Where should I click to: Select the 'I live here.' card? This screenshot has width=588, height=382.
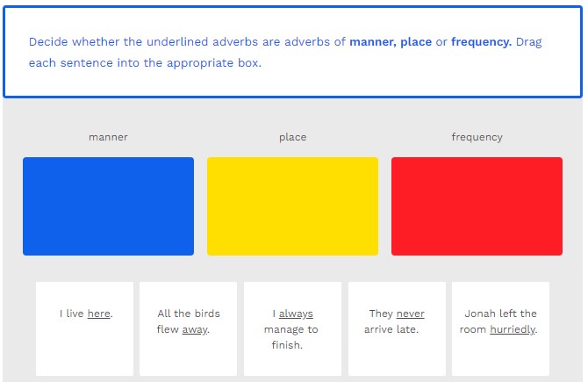coord(85,328)
